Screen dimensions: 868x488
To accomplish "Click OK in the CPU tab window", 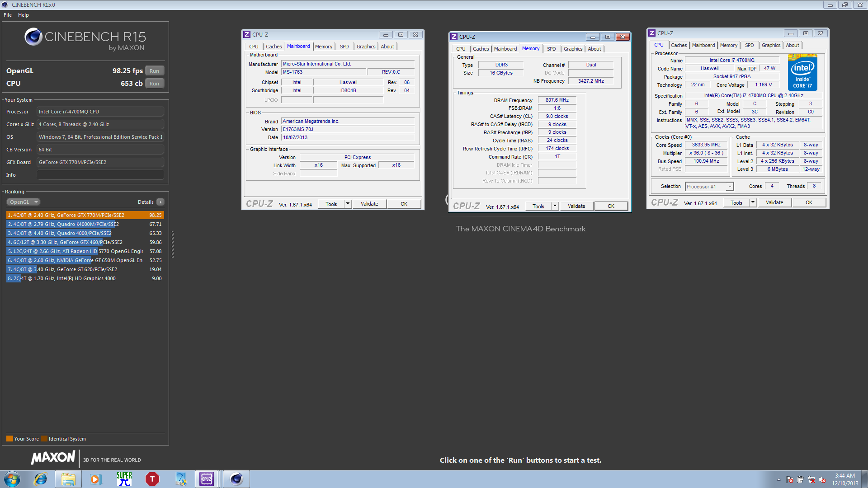I will pyautogui.click(x=809, y=202).
